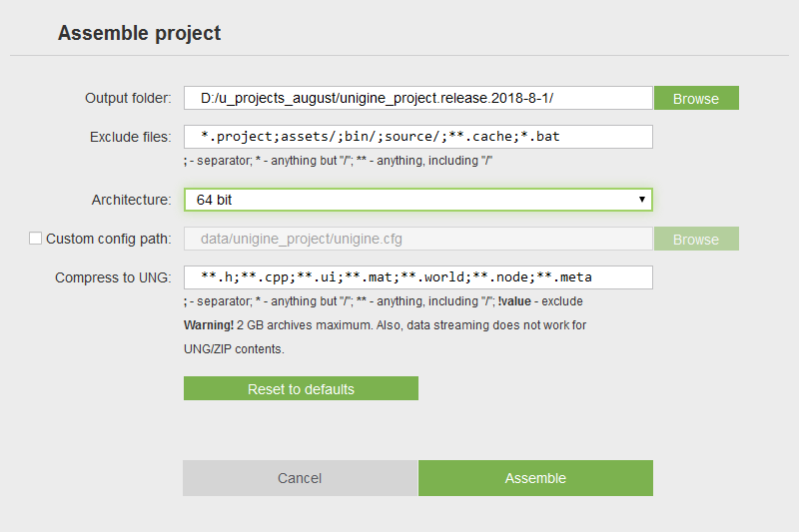This screenshot has height=532, width=799.
Task: Reset settings with Reset to defaults
Action: click(x=301, y=388)
